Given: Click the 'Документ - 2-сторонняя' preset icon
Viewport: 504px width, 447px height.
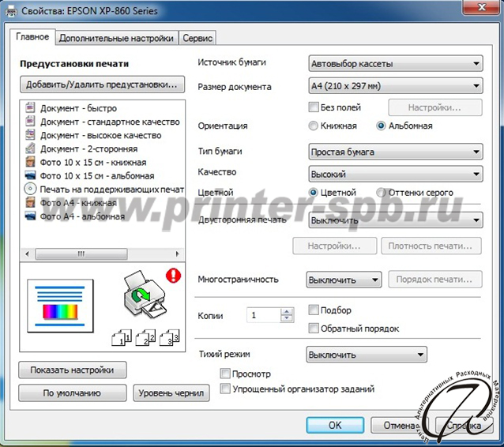Looking at the screenshot, I should 30,148.
